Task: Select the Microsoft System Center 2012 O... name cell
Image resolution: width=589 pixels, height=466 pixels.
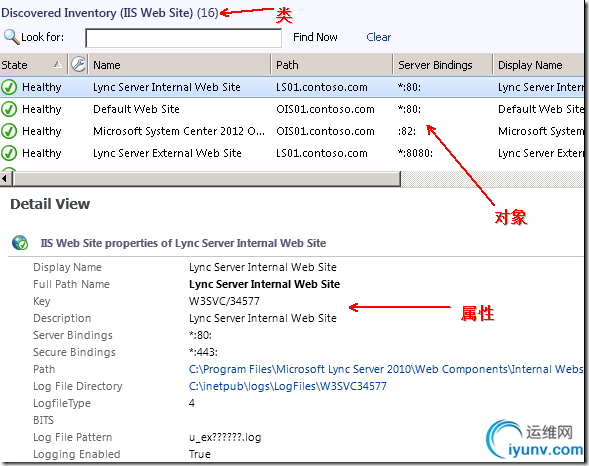Action: pyautogui.click(x=179, y=131)
